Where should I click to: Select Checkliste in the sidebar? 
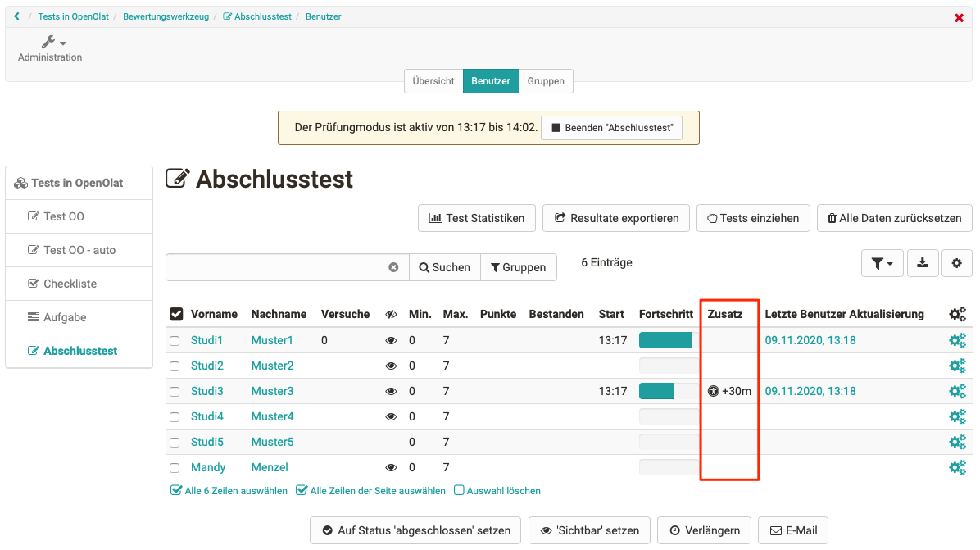pyautogui.click(x=70, y=284)
